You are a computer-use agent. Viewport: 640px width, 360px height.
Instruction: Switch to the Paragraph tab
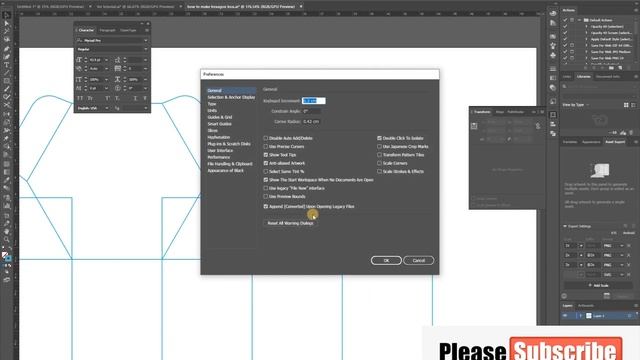click(107, 30)
